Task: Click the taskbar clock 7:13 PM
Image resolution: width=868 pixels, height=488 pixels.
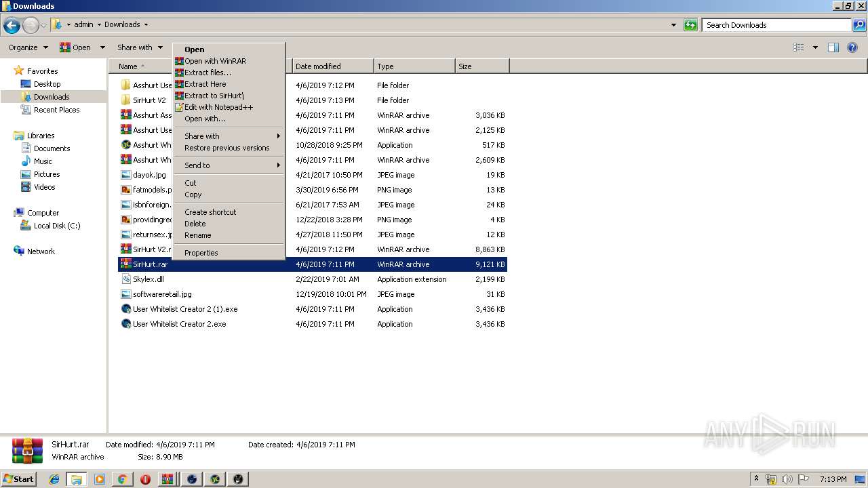Action: point(833,479)
